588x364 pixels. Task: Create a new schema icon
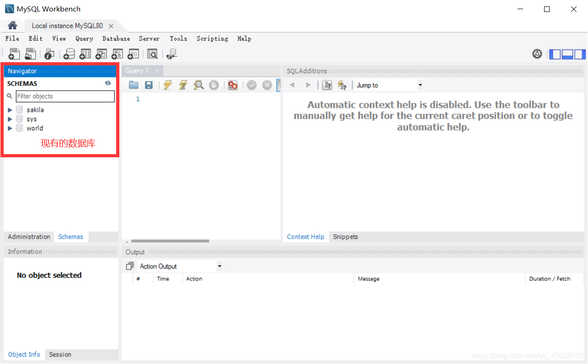point(69,54)
